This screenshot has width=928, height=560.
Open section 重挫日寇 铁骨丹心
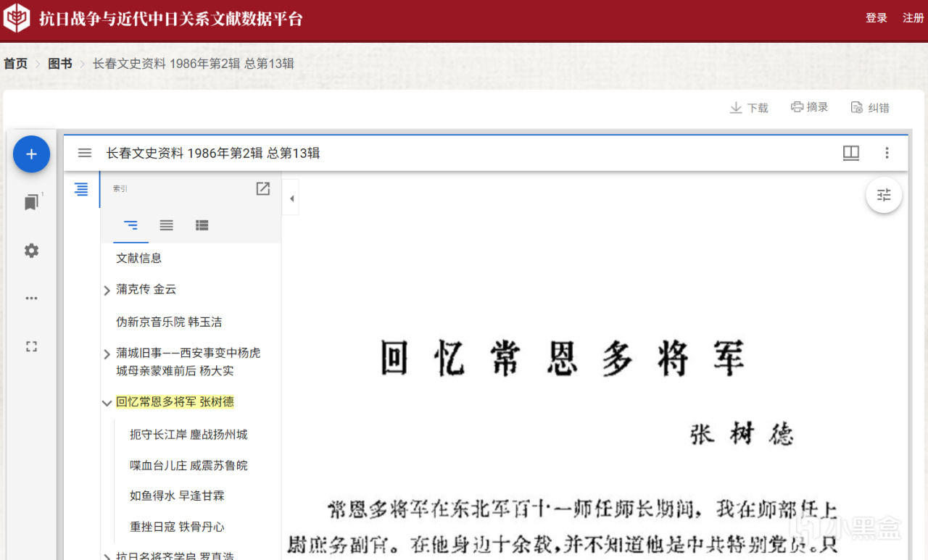click(177, 527)
